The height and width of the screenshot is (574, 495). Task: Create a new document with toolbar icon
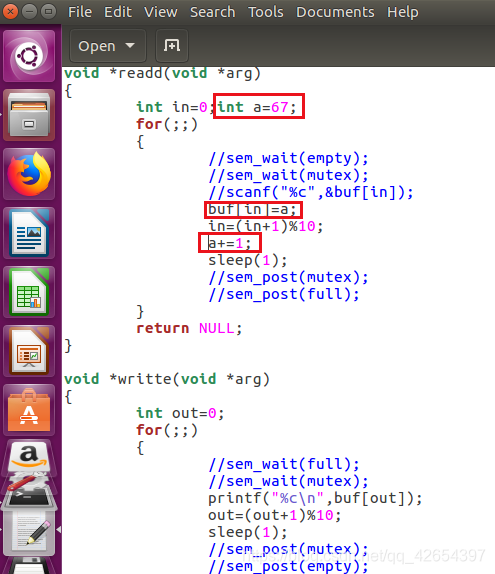172,46
